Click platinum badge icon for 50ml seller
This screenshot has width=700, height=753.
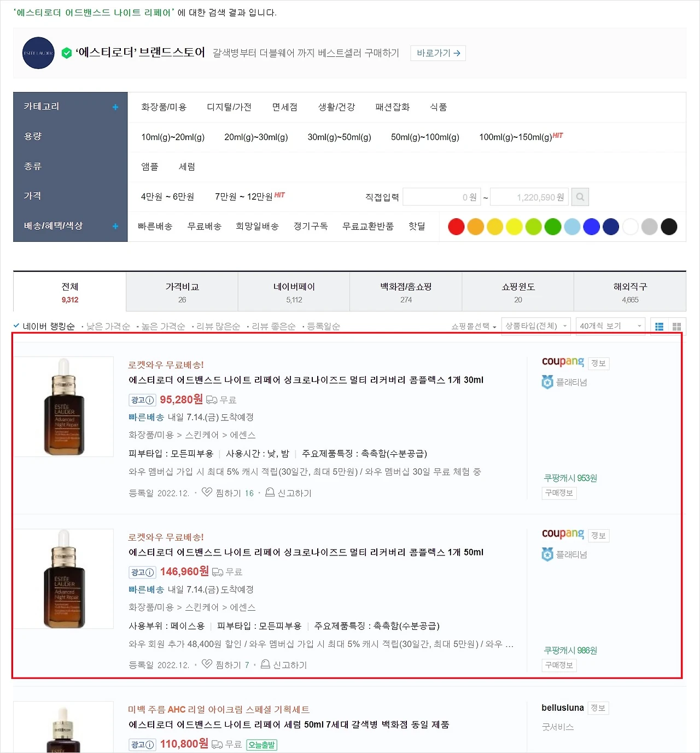click(547, 554)
